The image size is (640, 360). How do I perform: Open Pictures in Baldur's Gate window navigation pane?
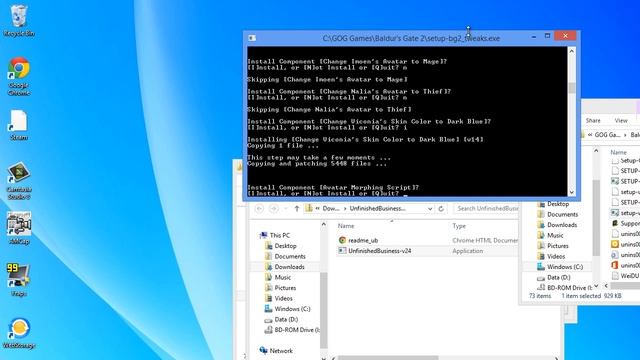(553, 246)
